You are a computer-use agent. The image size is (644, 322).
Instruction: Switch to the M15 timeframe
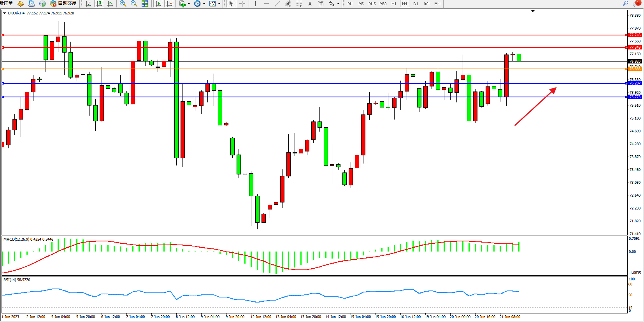[372, 4]
